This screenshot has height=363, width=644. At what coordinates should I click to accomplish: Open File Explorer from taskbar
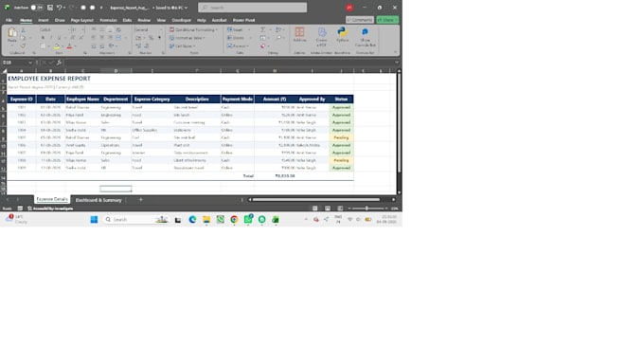[206, 220]
